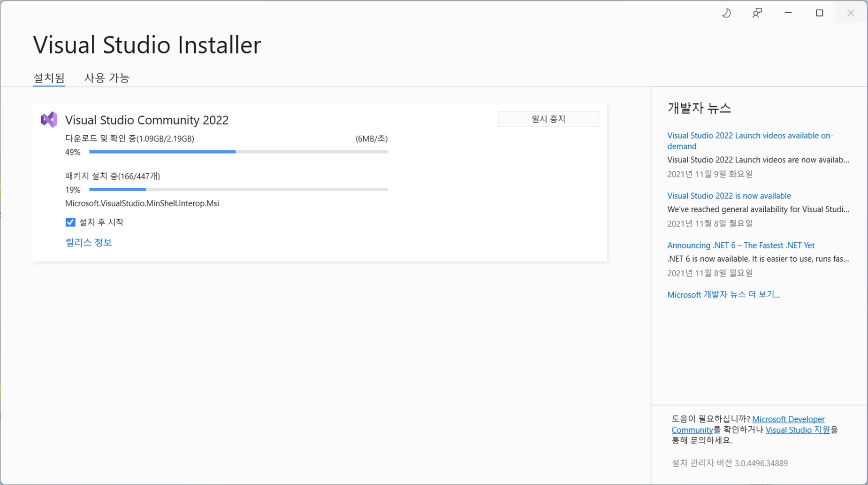Open the 릴리스 정보 link
Image resolution: width=868 pixels, height=485 pixels.
pos(89,242)
